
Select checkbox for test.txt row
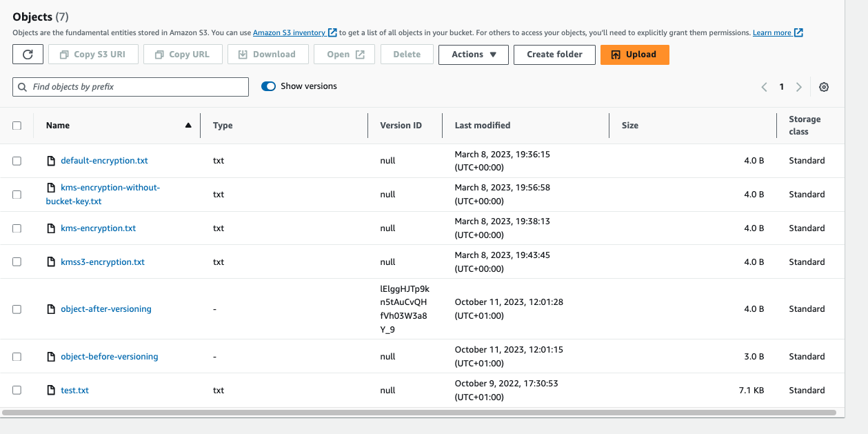[17, 391]
